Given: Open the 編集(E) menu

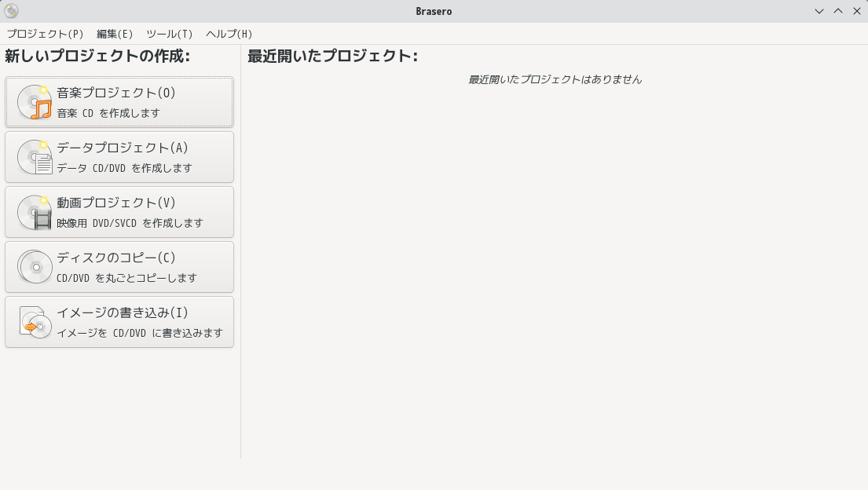Looking at the screenshot, I should pyautogui.click(x=115, y=34).
